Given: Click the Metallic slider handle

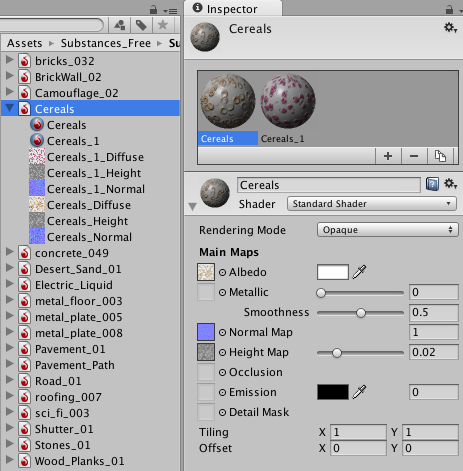Looking at the screenshot, I should click(321, 293).
